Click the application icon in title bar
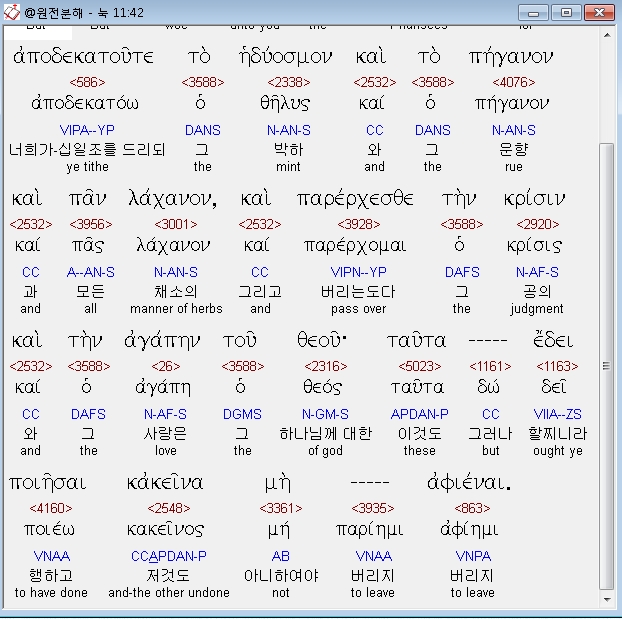Screen dimensions: 622x619 [x=12, y=12]
